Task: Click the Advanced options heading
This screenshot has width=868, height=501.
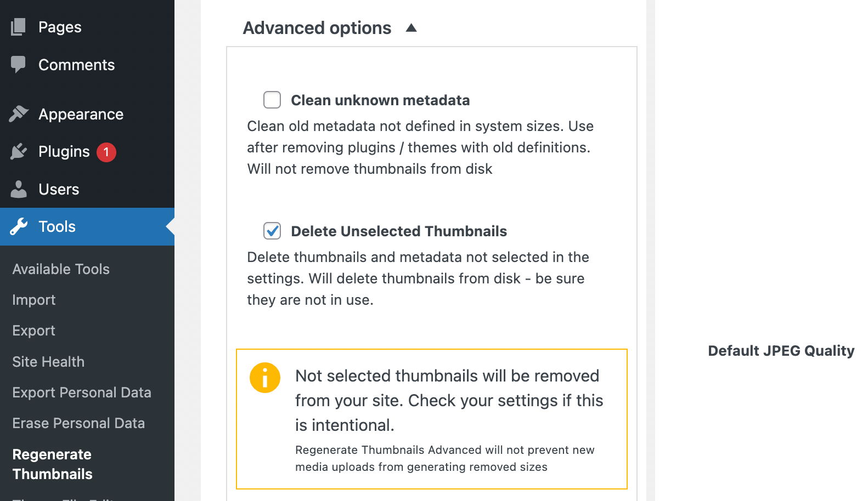Action: 317,28
